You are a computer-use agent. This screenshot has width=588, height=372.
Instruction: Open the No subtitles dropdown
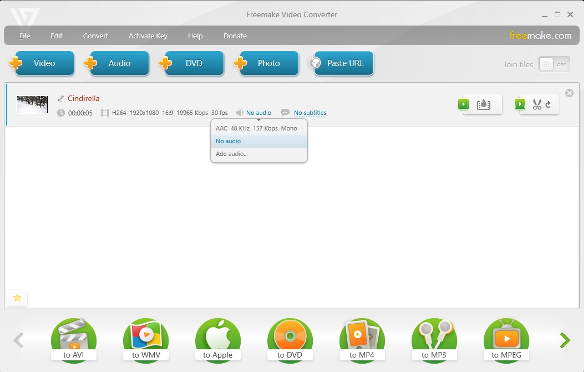[x=310, y=113]
